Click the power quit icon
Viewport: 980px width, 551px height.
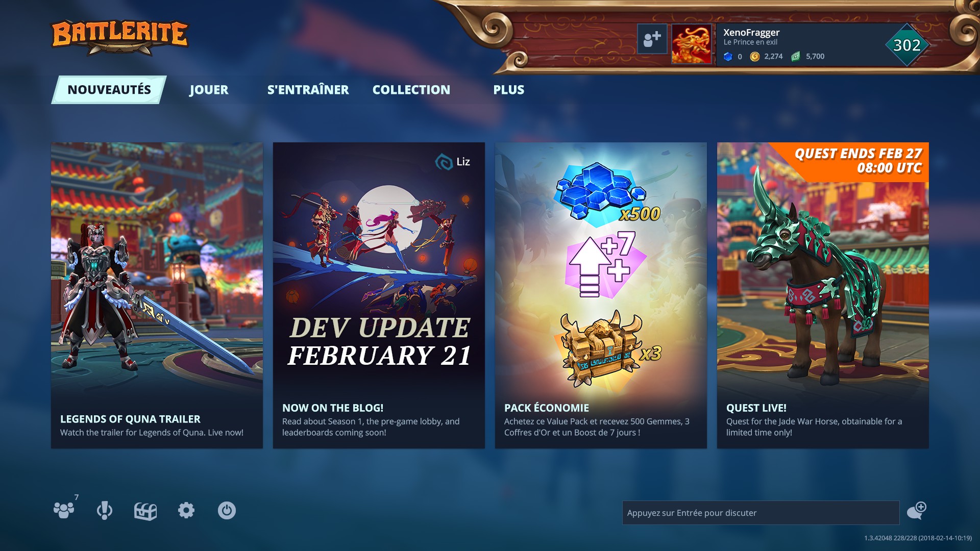click(227, 510)
